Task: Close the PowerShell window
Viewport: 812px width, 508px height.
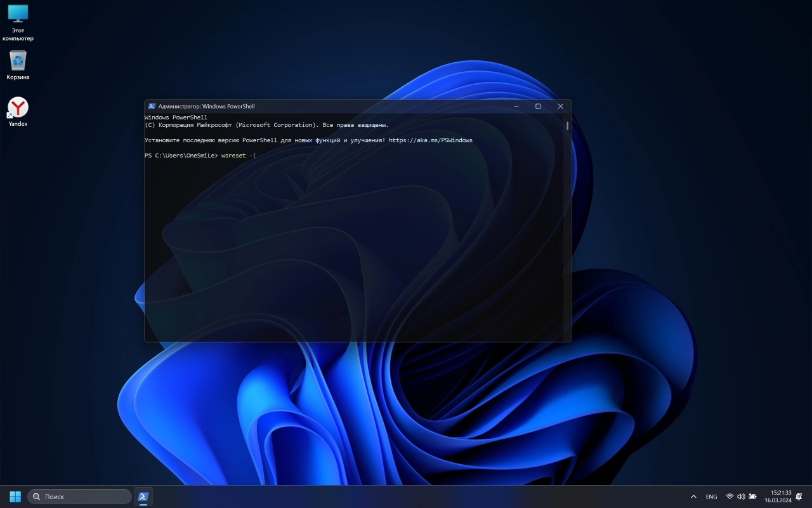Action: 560,106
